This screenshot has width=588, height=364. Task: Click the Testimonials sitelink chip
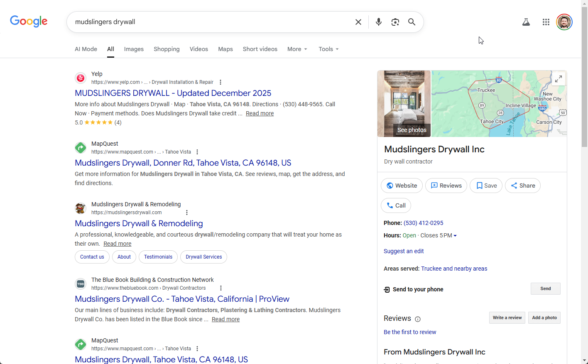[158, 257]
